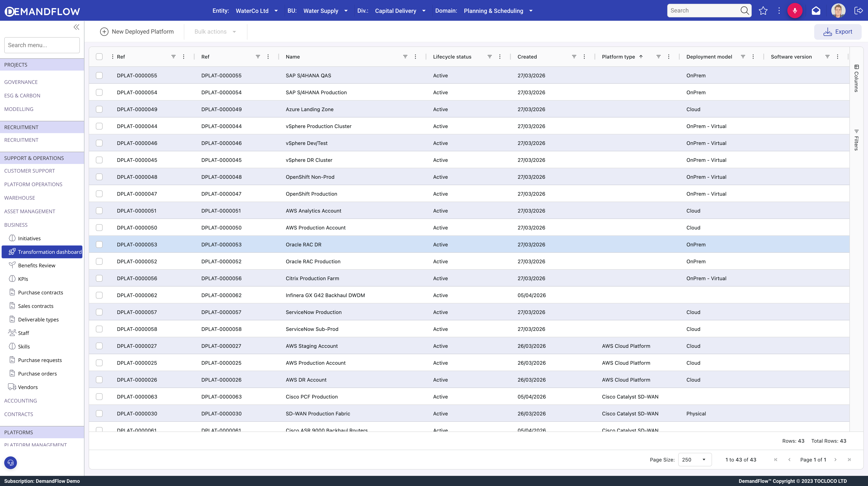Click the filter icon in Name column

tap(405, 57)
